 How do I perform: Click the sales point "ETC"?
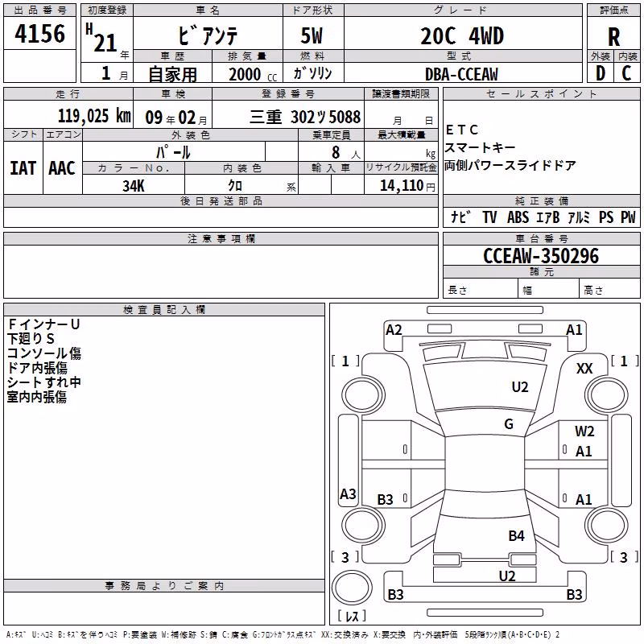click(x=462, y=130)
